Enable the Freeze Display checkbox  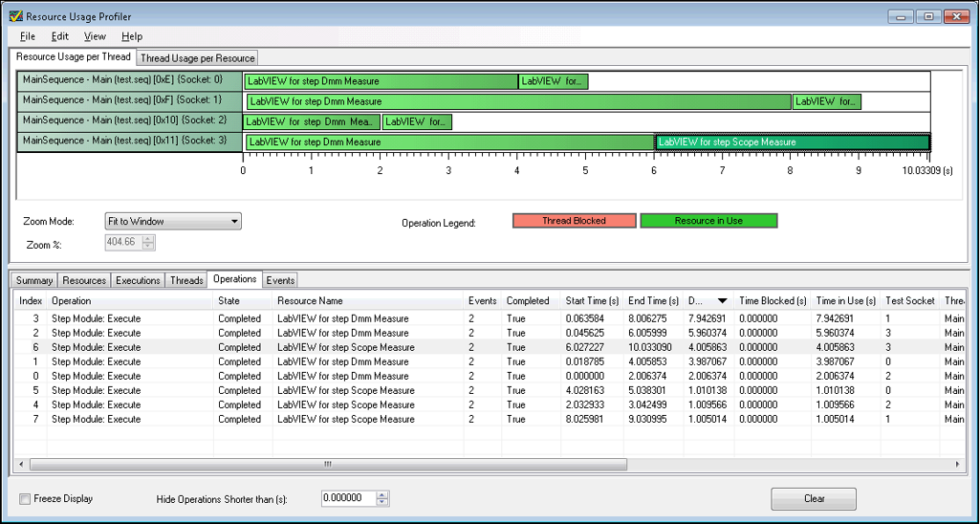[25, 499]
